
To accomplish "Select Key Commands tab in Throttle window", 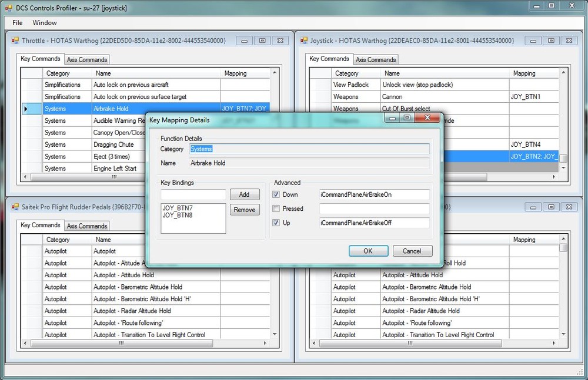I will (x=41, y=59).
